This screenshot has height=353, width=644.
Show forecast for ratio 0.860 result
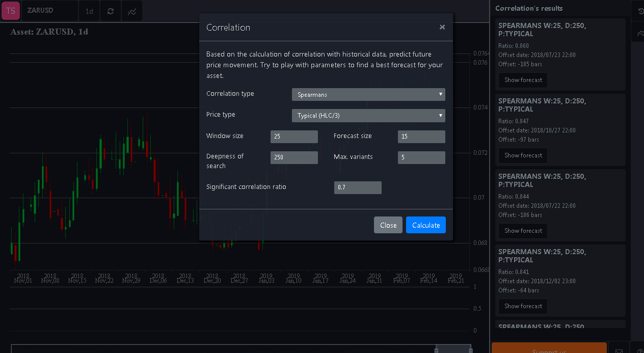[x=523, y=80]
